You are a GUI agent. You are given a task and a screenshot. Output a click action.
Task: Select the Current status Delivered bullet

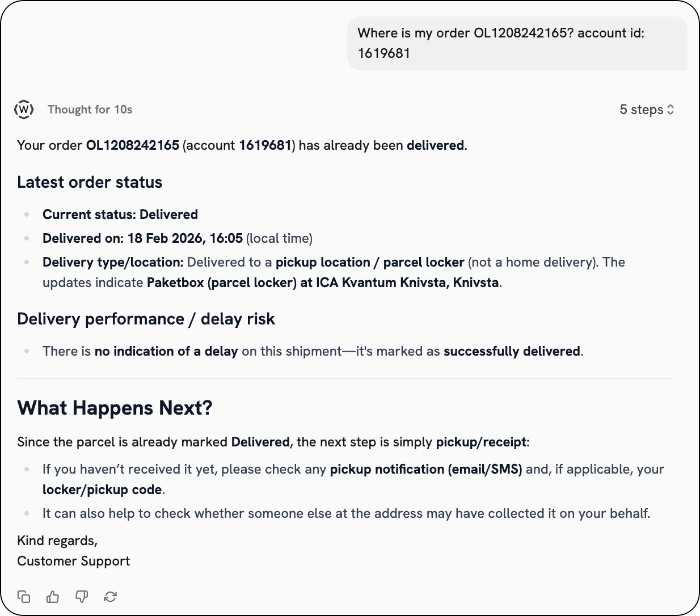(120, 214)
